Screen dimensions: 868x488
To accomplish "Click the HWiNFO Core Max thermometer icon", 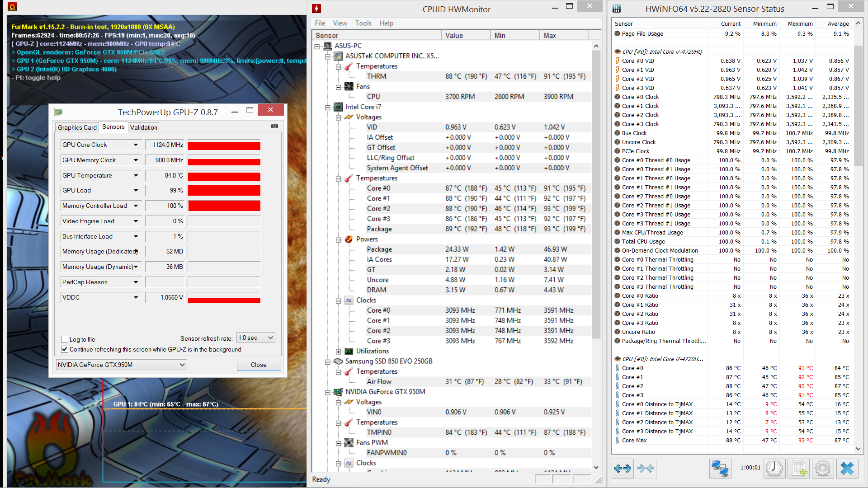I will click(x=617, y=440).
